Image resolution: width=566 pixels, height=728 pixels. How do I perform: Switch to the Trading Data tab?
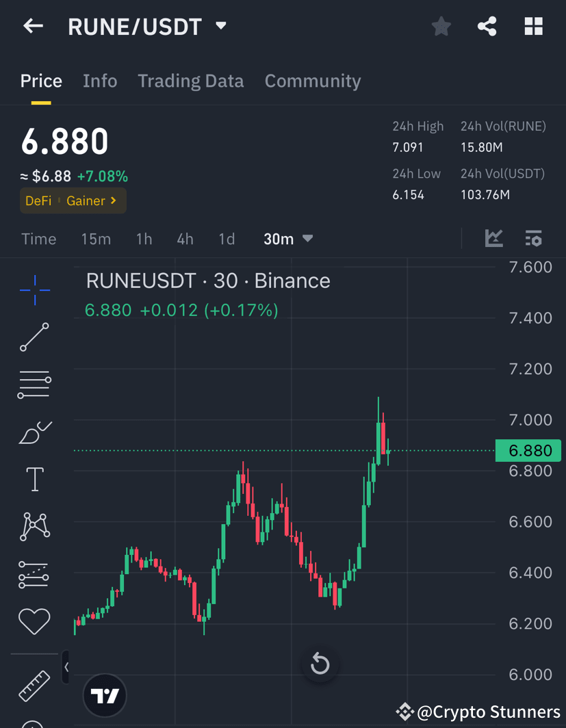(x=191, y=81)
